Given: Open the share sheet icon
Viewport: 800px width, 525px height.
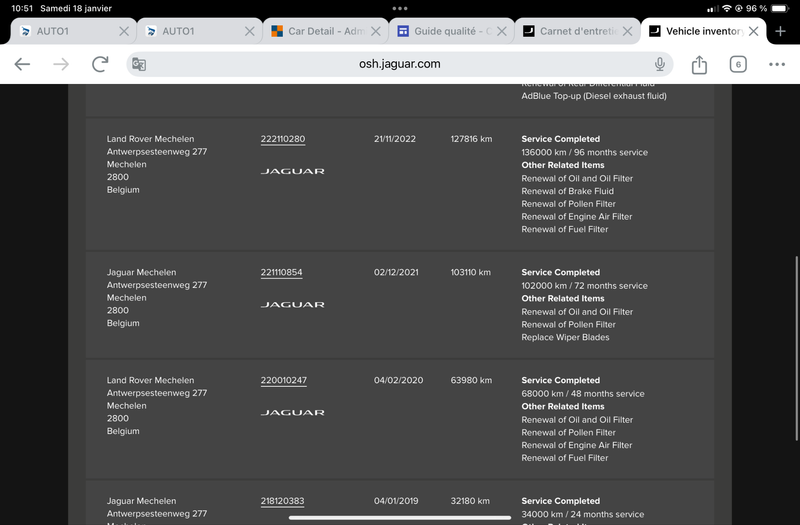Looking at the screenshot, I should (x=699, y=64).
